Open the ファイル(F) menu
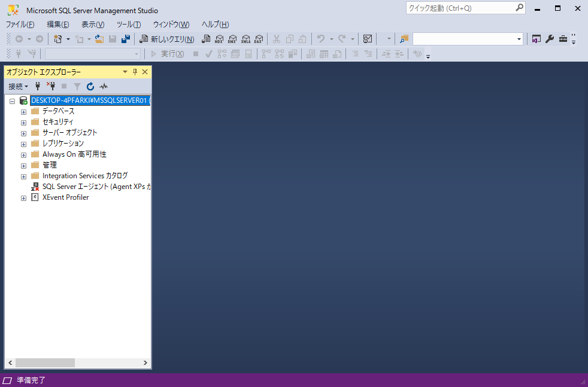This screenshot has height=387, width=588. tap(20, 25)
